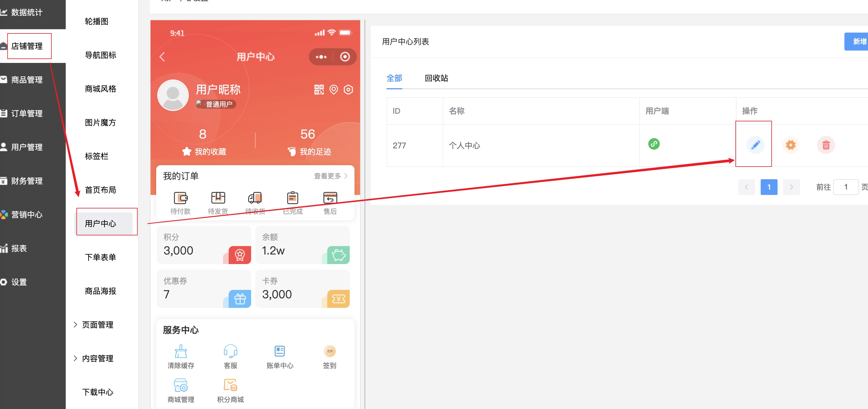This screenshot has width=868, height=409.
Task: Tap the 售后 return icon
Action: (x=330, y=198)
